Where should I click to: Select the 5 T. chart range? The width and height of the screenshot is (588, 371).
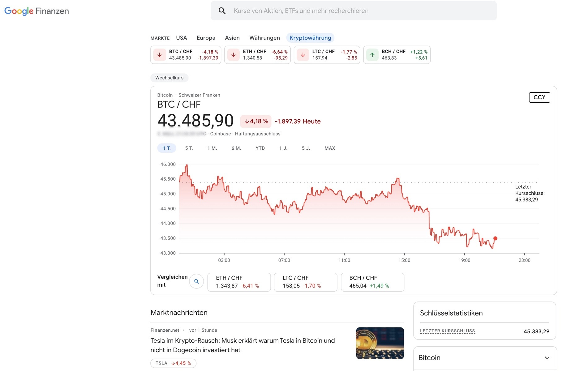189,148
